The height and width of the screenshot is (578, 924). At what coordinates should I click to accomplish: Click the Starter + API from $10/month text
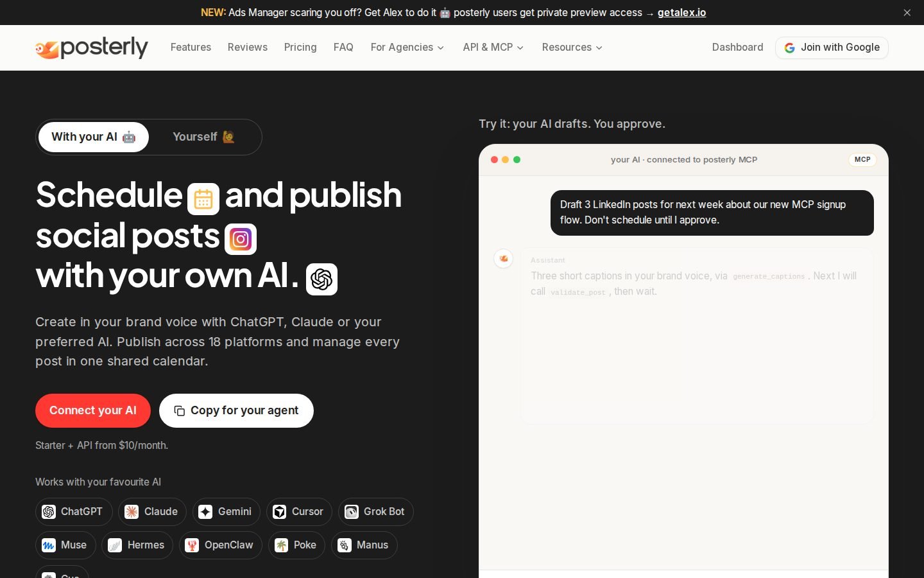(x=102, y=445)
